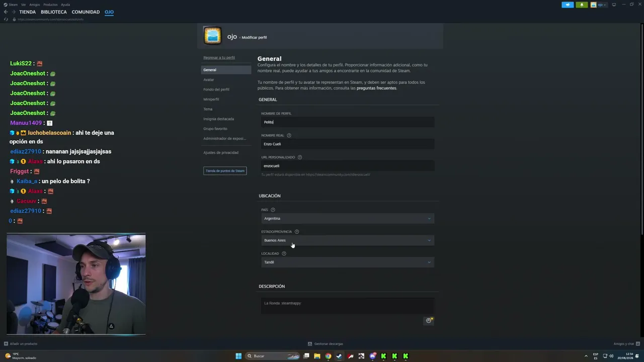644x362 pixels.
Task: Select General in the profile sidebar
Action: (x=226, y=70)
